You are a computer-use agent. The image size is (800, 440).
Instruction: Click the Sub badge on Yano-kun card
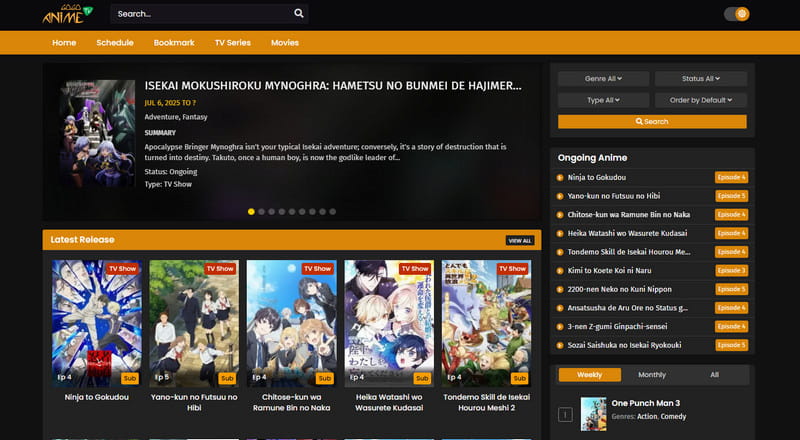[x=227, y=378]
